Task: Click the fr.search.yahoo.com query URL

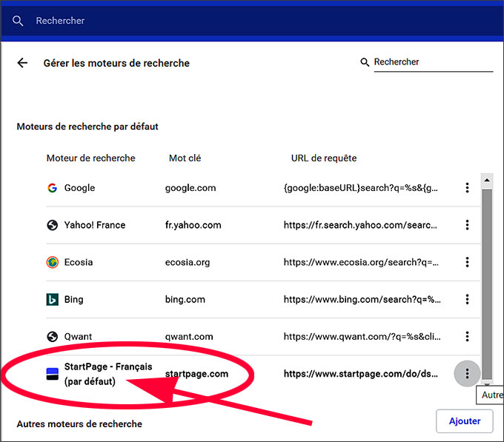Action: (x=360, y=225)
